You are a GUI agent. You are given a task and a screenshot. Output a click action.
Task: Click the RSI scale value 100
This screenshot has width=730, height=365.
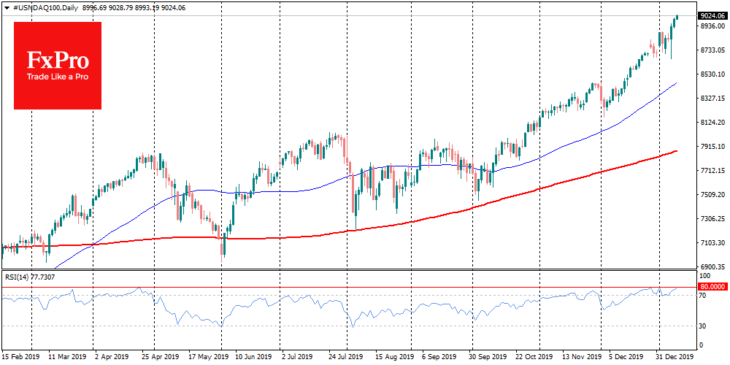click(705, 277)
